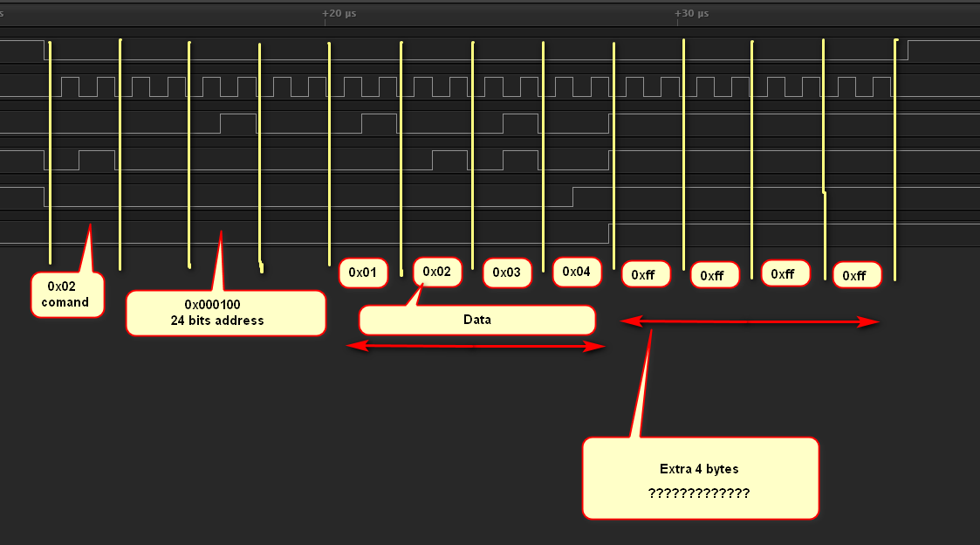
Task: Click the 0x01 data byte label
Action: (x=362, y=272)
